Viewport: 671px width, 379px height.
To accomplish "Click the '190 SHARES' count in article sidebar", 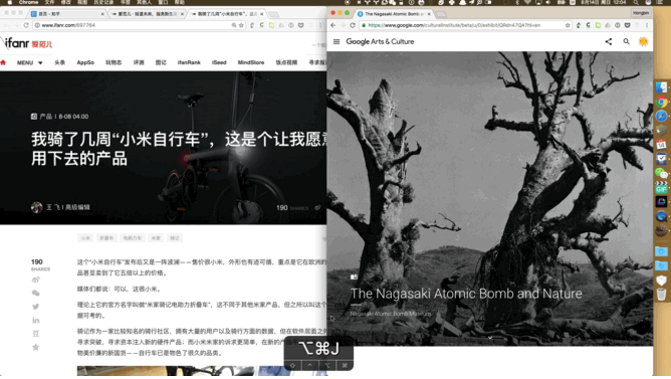I will (40, 265).
